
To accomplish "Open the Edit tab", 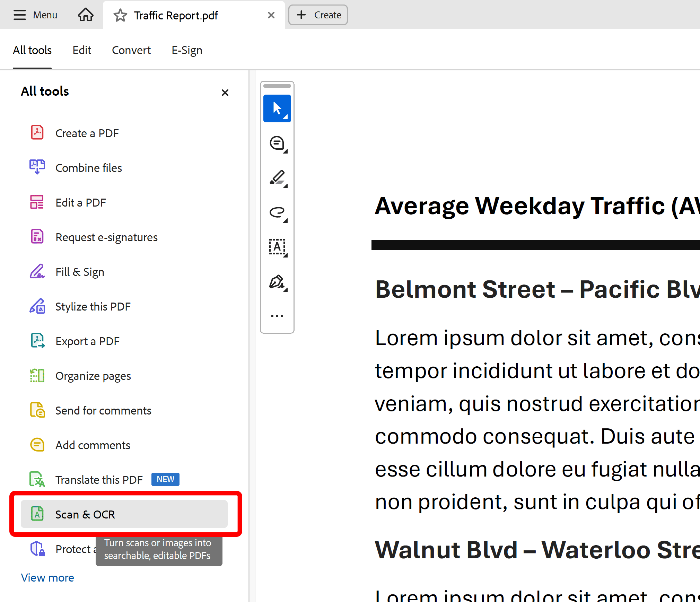I will [82, 50].
